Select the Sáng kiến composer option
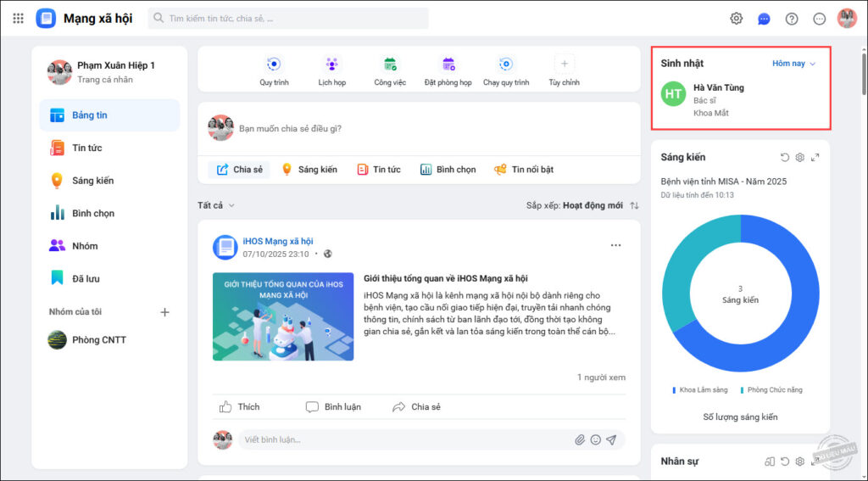868x481 pixels. click(309, 170)
